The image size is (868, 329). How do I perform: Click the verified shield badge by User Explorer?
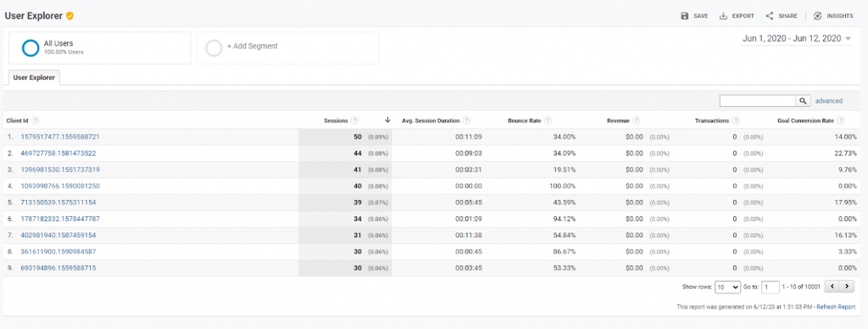70,16
